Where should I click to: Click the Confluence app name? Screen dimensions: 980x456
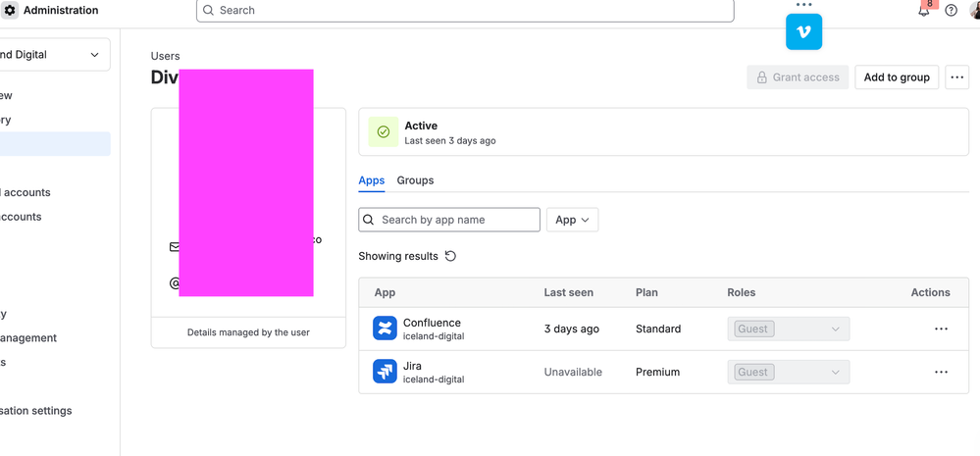click(x=432, y=323)
